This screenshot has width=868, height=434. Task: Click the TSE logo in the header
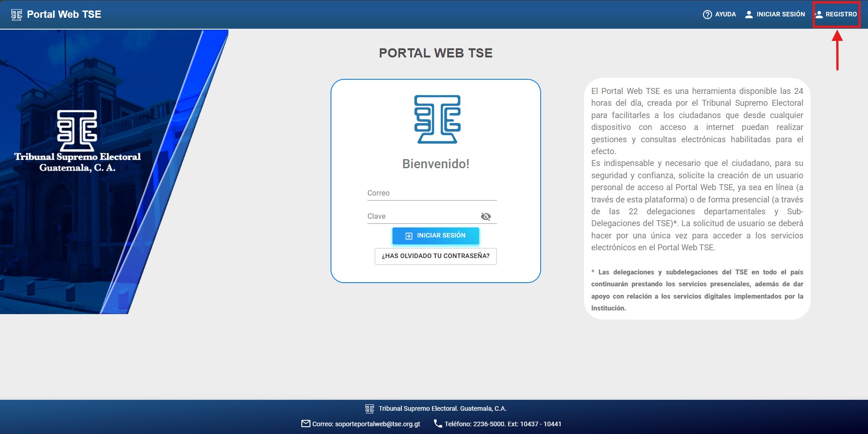(16, 15)
